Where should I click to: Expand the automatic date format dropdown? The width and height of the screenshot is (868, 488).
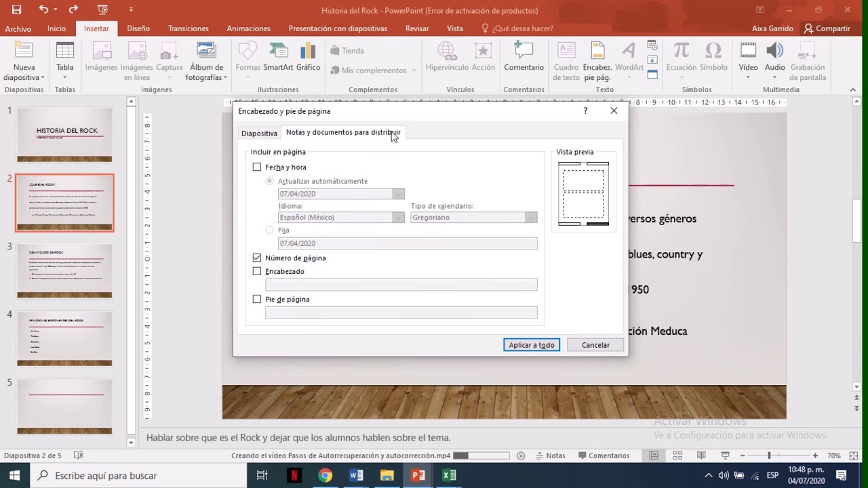click(x=398, y=194)
